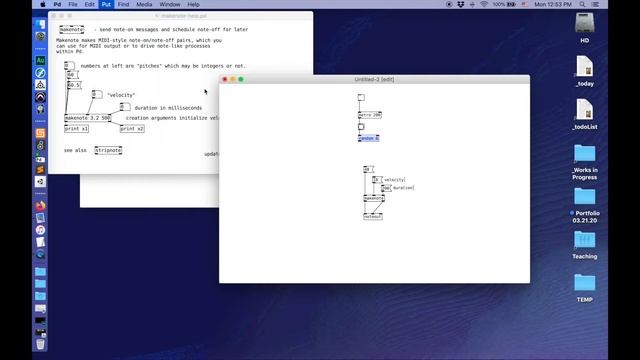Open Notification Center list icon
Viewport: 640px width, 360px height.
[x=596, y=4]
